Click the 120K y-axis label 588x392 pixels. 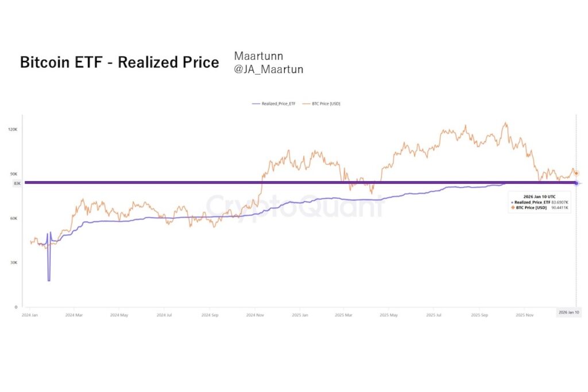coord(13,130)
